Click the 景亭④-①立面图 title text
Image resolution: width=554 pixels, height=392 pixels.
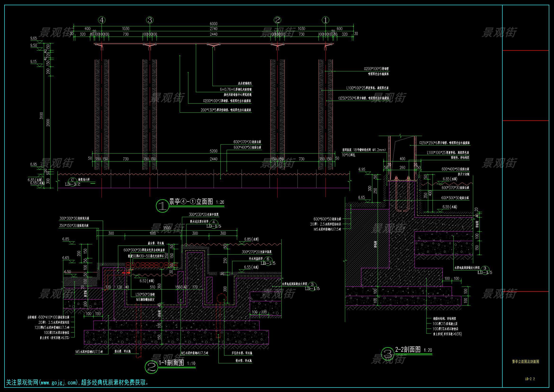191,201
